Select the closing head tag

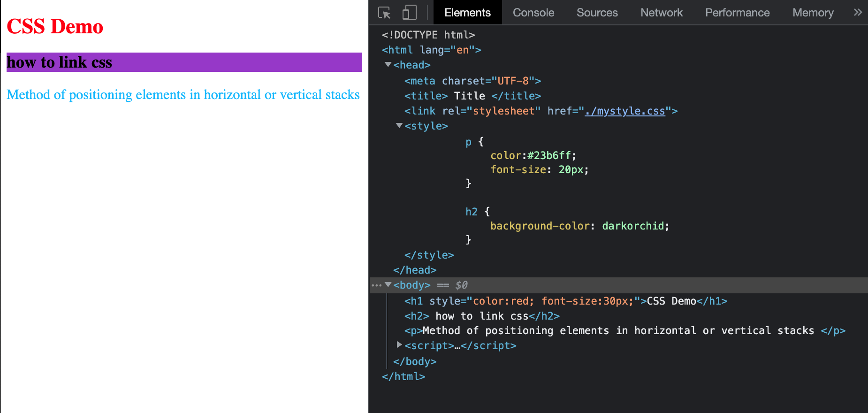(x=415, y=270)
